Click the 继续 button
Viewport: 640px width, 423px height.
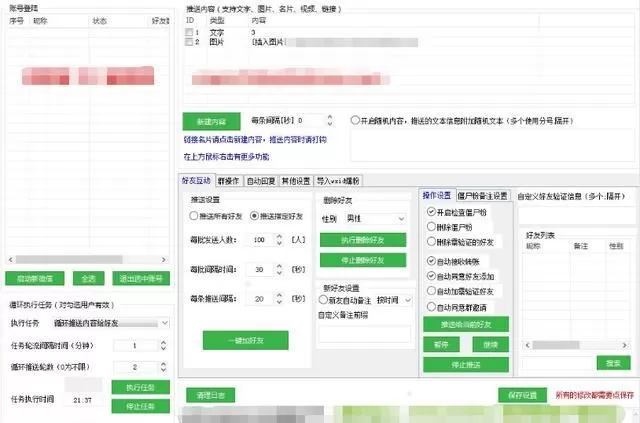491,345
